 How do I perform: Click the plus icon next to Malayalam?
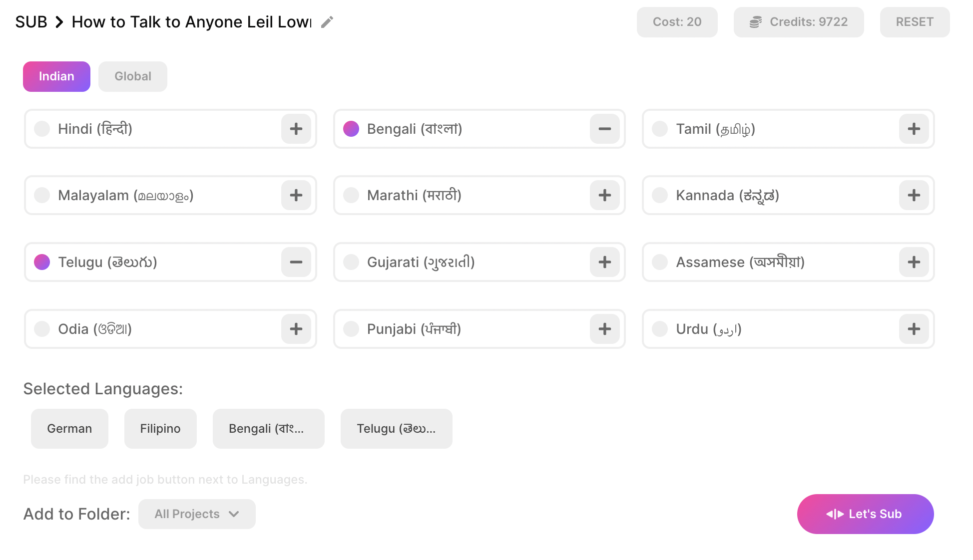296,195
